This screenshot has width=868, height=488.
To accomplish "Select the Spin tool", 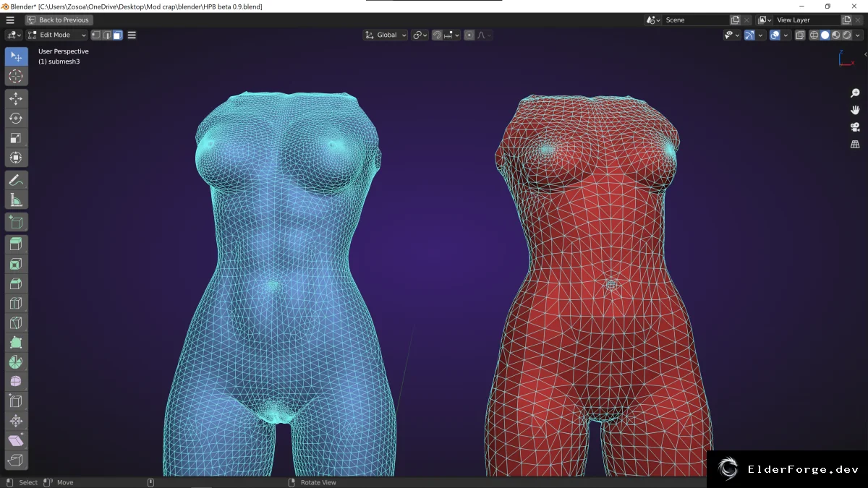I will [x=16, y=361].
